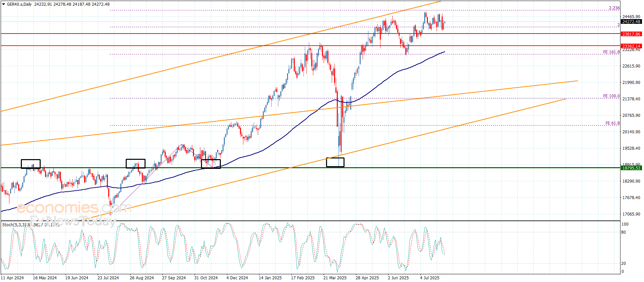
Task: Click the 31 Oct 2024 date label
Action: pos(206,278)
